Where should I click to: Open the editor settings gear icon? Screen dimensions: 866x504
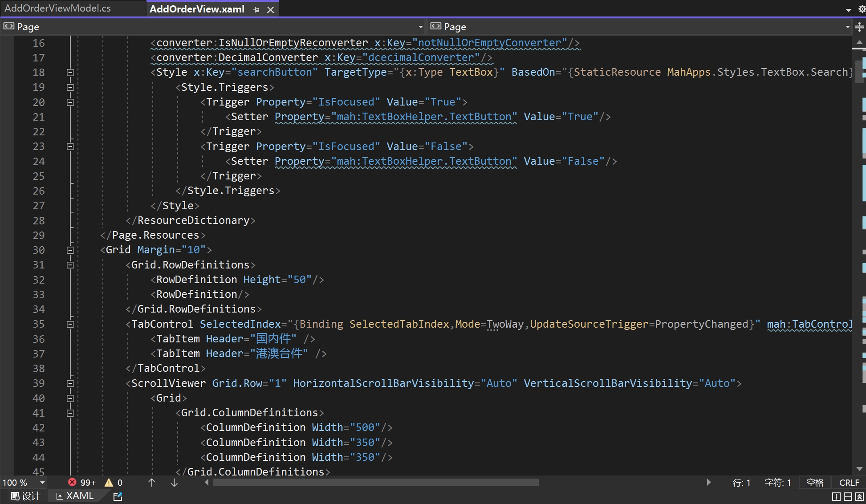tap(862, 9)
